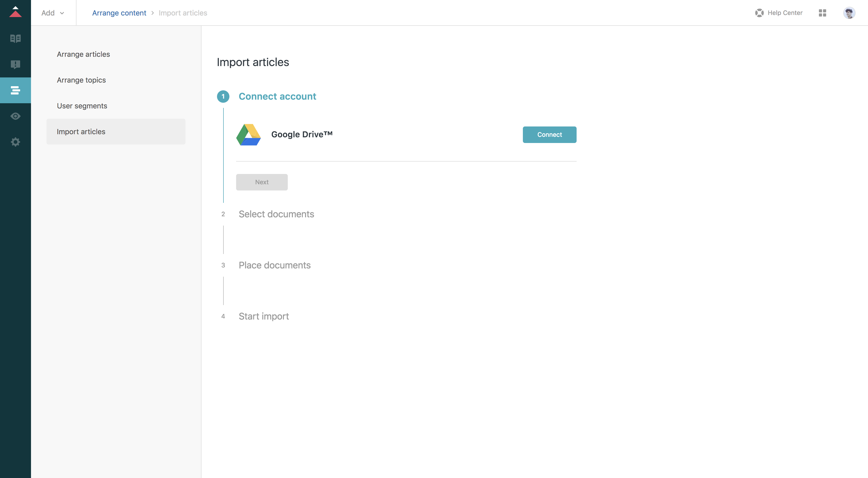This screenshot has width=868, height=478.
Task: Open the Manage articles book icon
Action: pyautogui.click(x=16, y=38)
